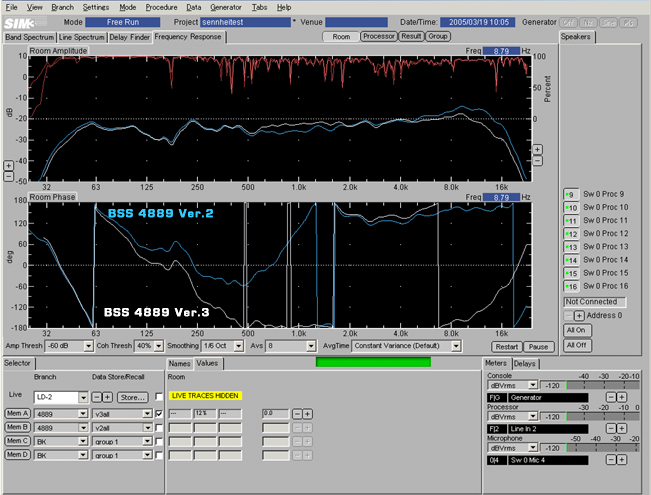Click the Restart button

[507, 347]
